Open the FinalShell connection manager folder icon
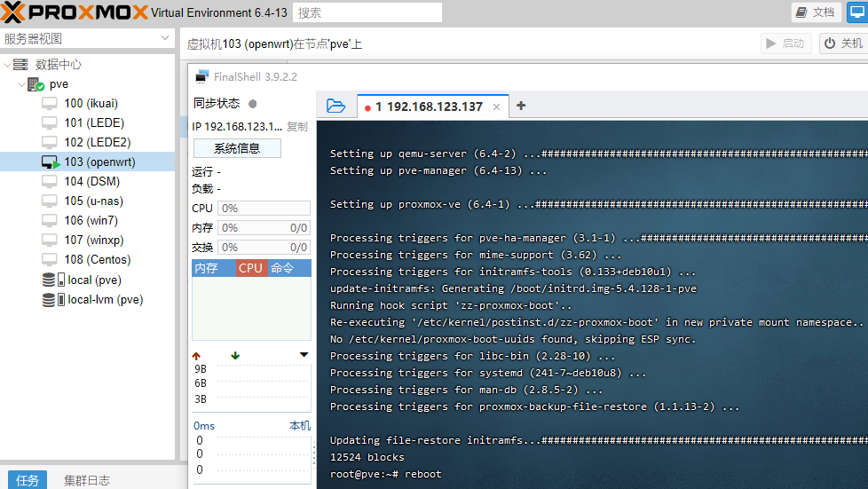Image resolution: width=868 pixels, height=489 pixels. pyautogui.click(x=335, y=106)
